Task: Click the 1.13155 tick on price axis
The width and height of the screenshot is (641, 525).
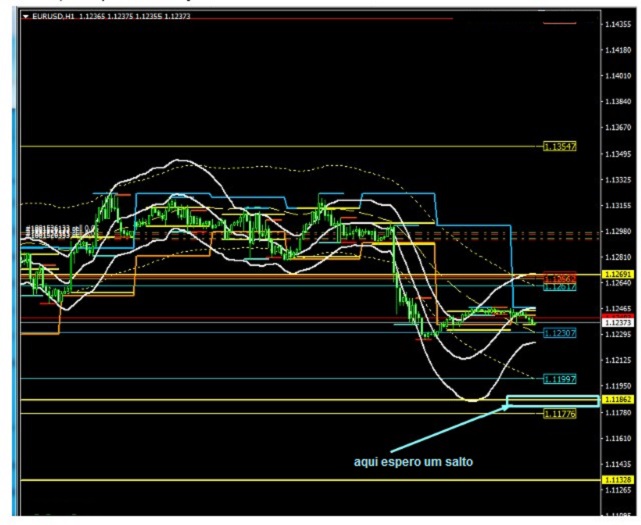Action: click(x=617, y=206)
